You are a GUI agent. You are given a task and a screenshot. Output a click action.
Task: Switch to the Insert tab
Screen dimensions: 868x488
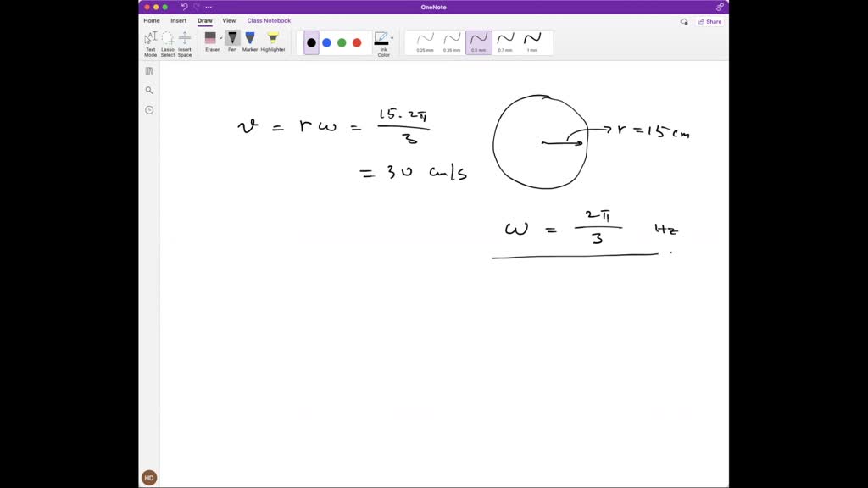(x=178, y=20)
